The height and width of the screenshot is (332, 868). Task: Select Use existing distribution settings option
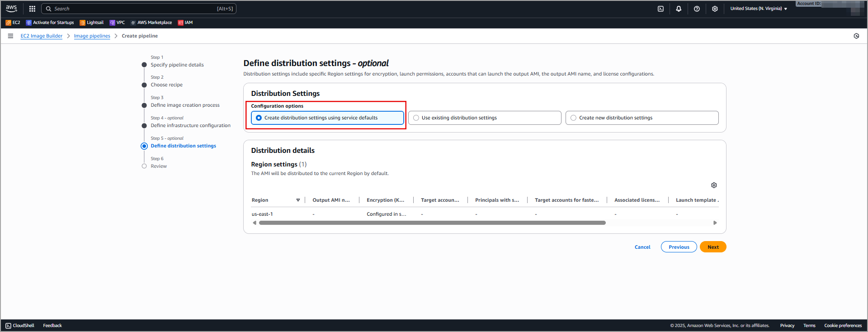(x=416, y=118)
